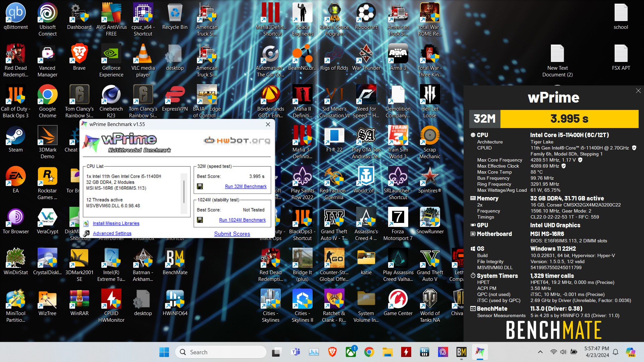Select Robocraft desktop icon
The height and width of the screenshot is (362, 644).
click(366, 16)
